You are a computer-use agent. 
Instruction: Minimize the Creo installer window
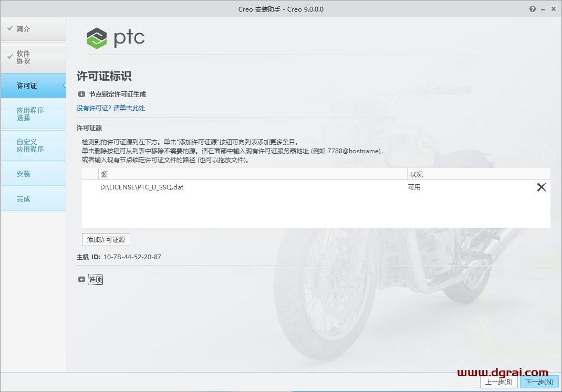coord(543,9)
